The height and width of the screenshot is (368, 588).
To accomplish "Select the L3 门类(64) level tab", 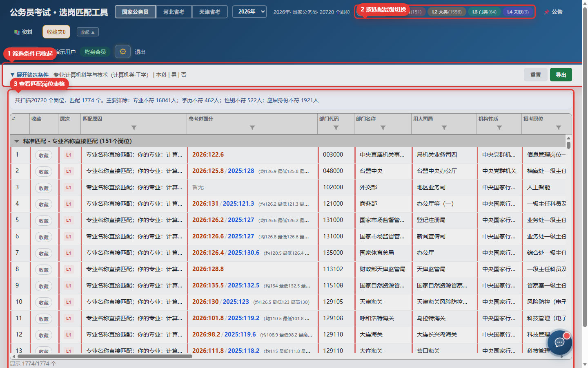I will (x=484, y=12).
